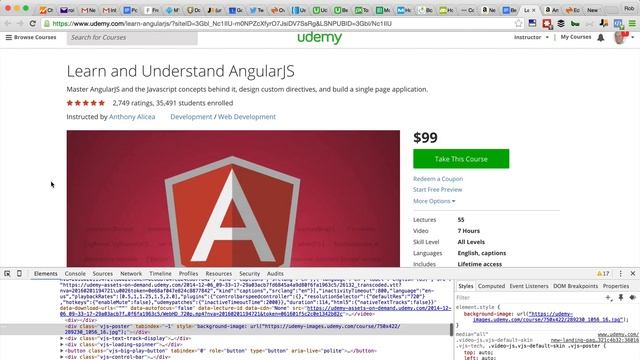Select the Computed styles tab
Image resolution: width=640 pixels, height=360 pixels.
coord(491,286)
